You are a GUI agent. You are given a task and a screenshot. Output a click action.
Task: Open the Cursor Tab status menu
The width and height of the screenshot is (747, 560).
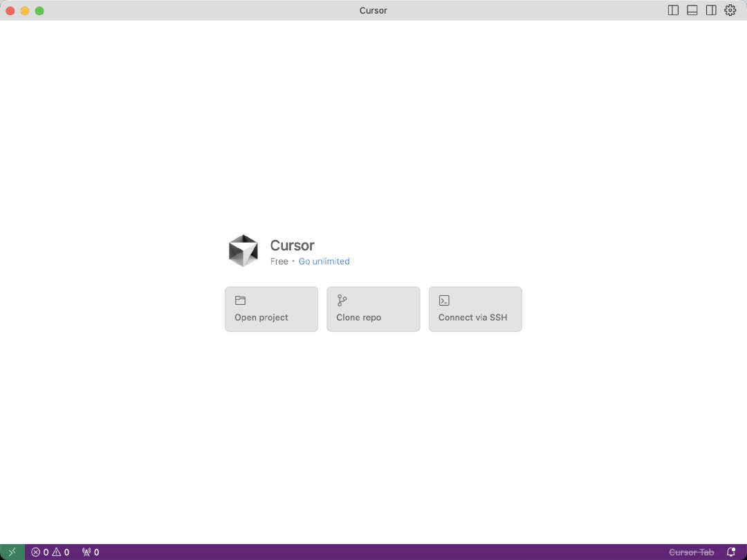[691, 552]
